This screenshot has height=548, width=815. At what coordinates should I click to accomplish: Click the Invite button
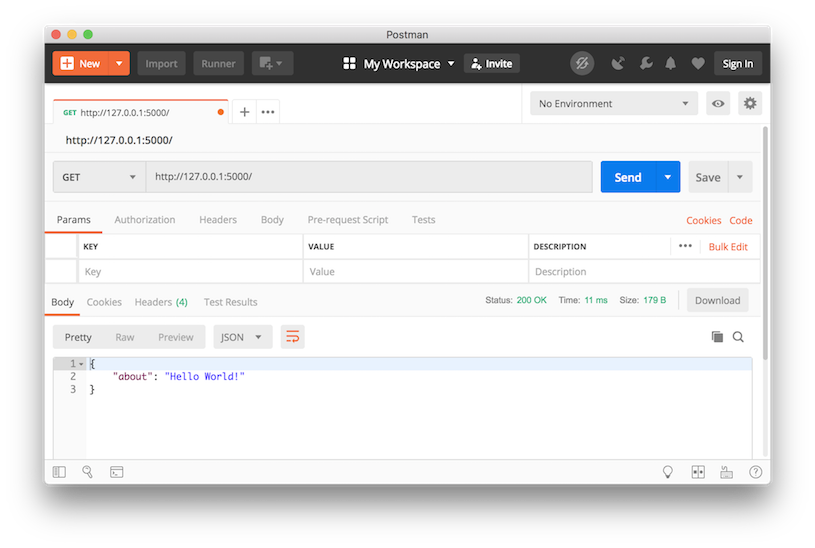pos(492,63)
